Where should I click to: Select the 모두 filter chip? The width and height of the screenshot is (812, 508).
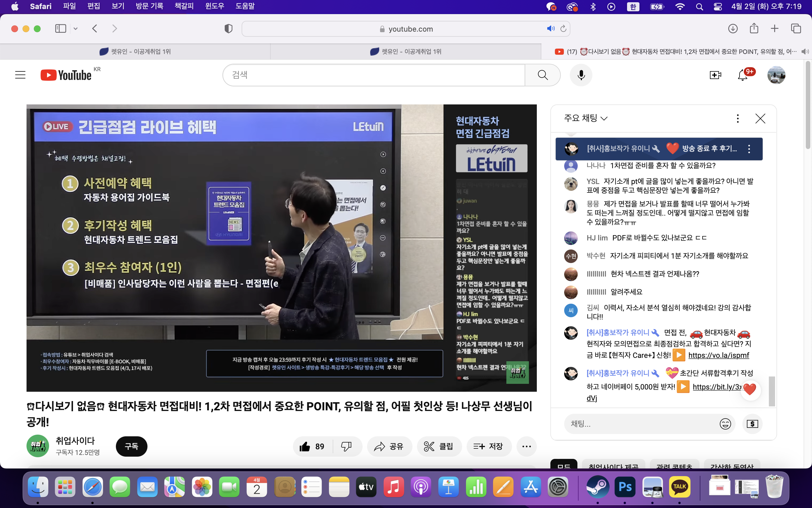pos(564,464)
